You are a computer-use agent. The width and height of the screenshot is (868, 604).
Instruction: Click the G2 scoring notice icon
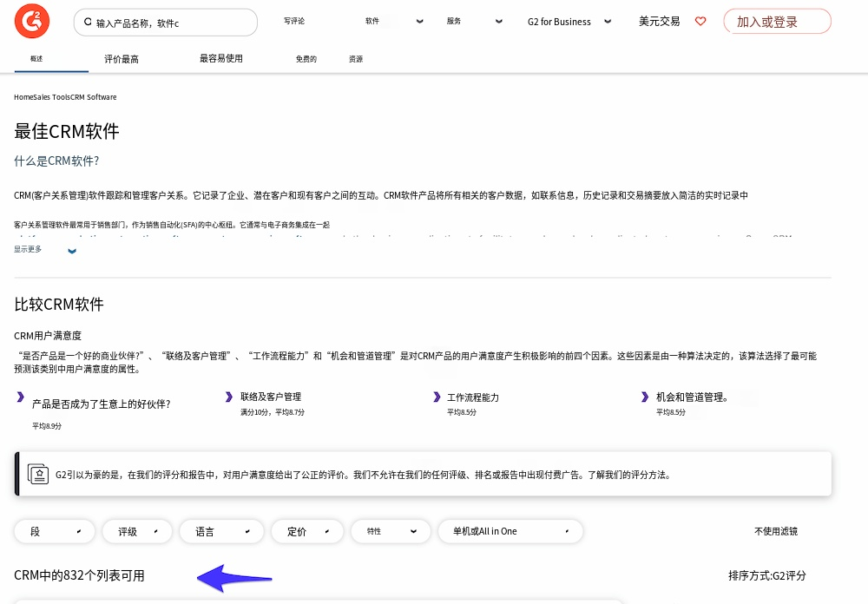point(38,475)
